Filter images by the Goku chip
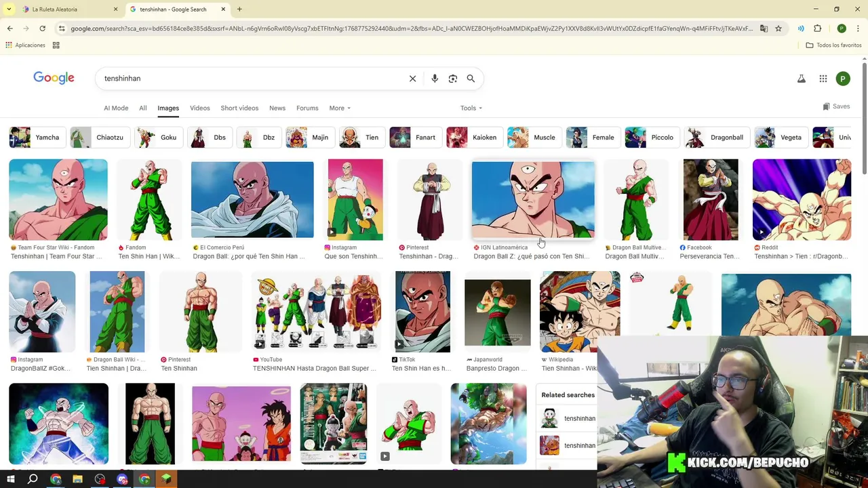Screen dimensions: 868x488 pyautogui.click(x=157, y=138)
